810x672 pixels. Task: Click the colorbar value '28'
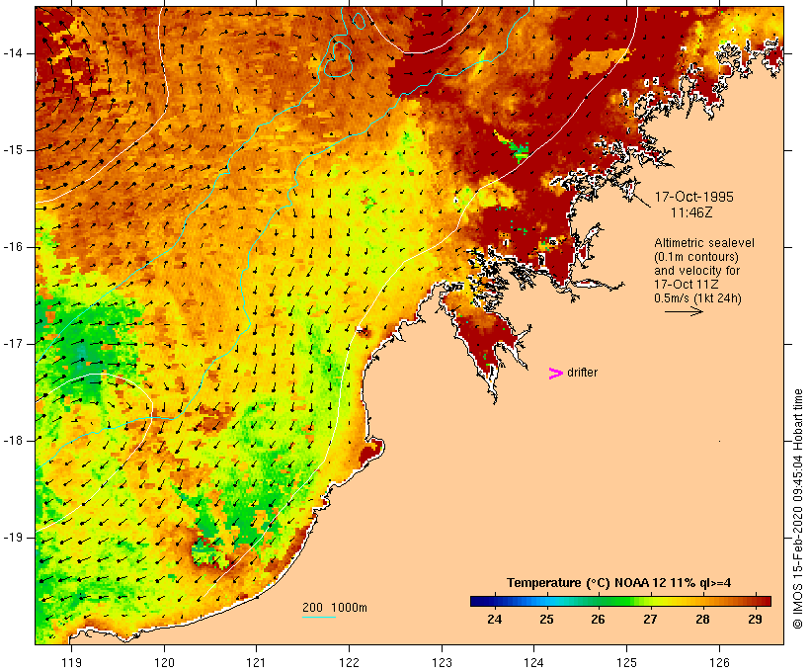pyautogui.click(x=702, y=619)
